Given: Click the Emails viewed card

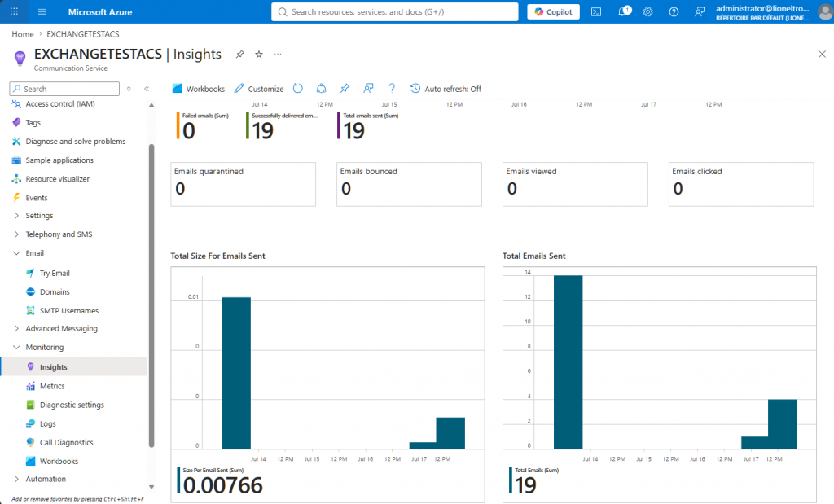Looking at the screenshot, I should (575, 184).
